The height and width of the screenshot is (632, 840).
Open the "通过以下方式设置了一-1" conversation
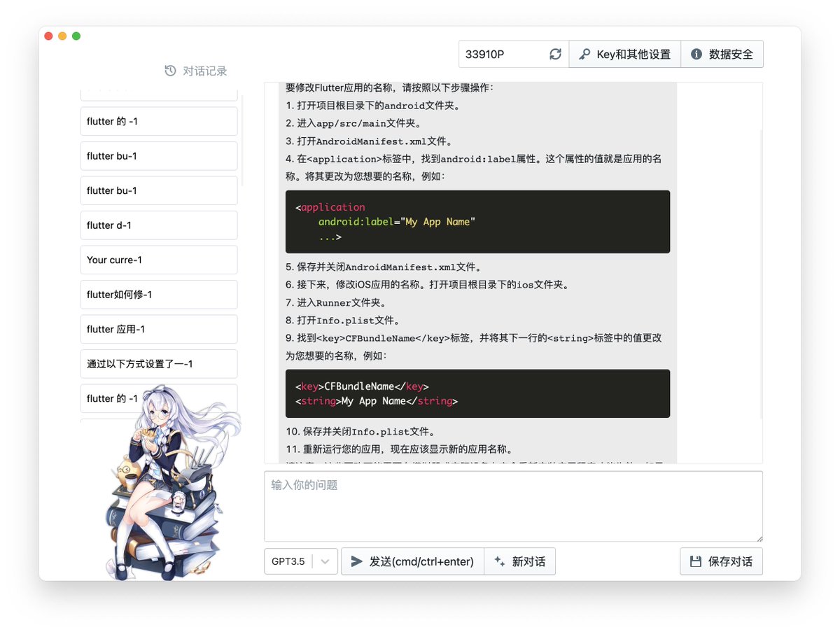(159, 363)
